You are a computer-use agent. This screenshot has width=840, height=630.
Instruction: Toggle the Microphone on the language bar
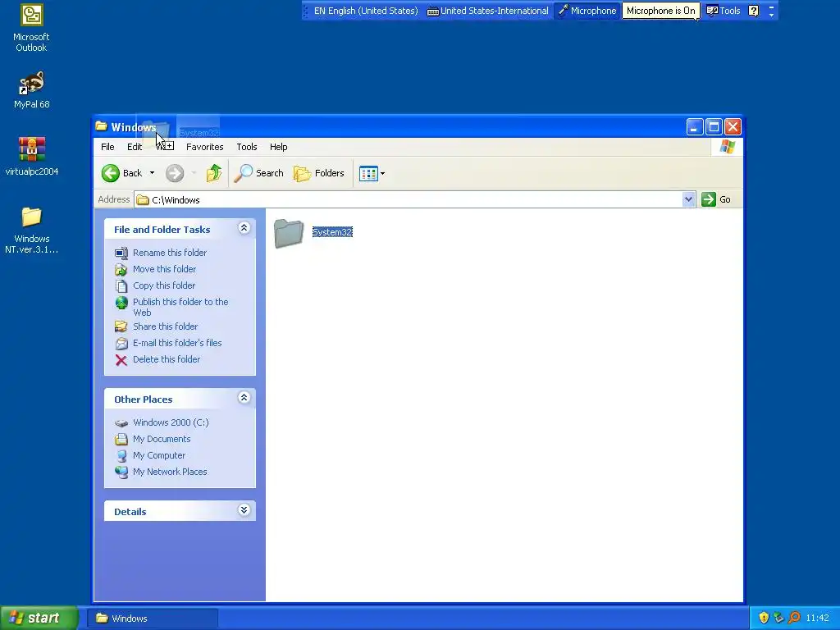coord(587,11)
